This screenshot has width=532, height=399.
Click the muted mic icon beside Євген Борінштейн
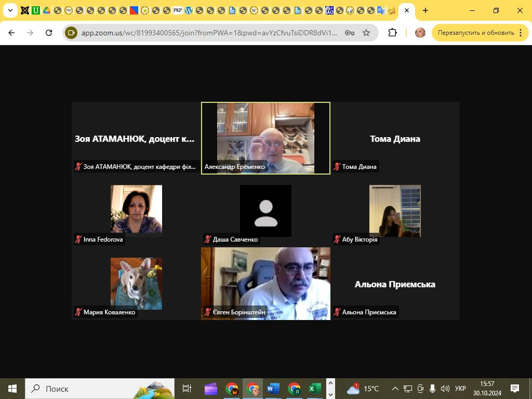click(x=208, y=312)
